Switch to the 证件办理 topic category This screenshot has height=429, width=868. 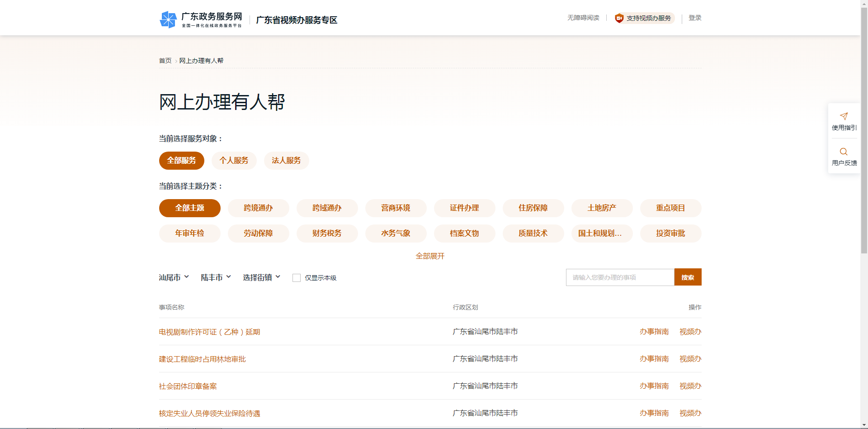tap(464, 208)
